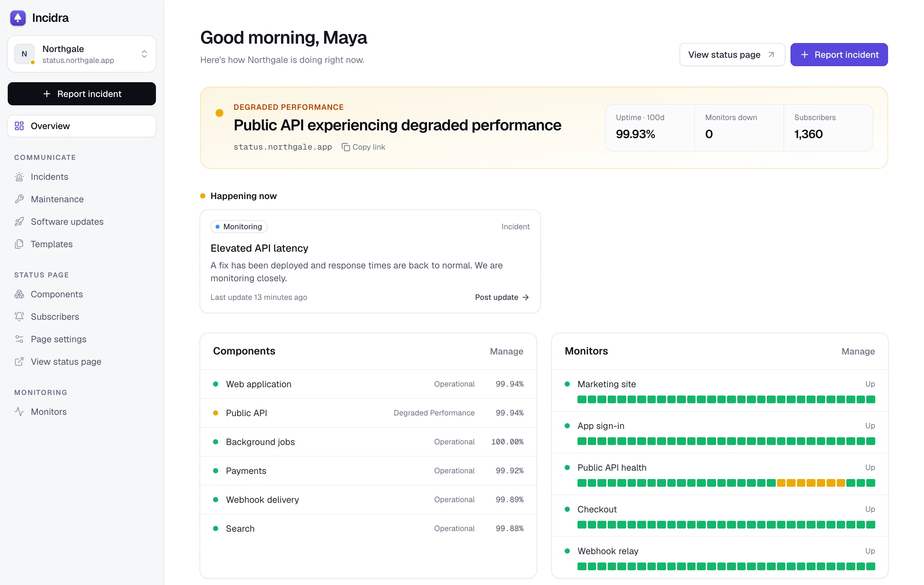Click the purple Report incident button
The width and height of the screenshot is (924, 585).
click(839, 55)
